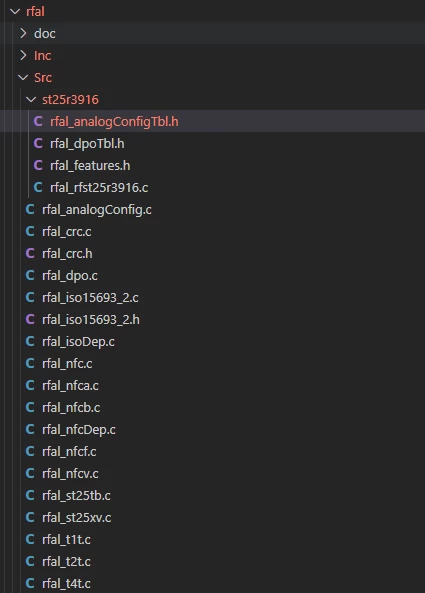This screenshot has height=593, width=425.
Task: Select the st25r3916 folder label
Action: pos(70,99)
